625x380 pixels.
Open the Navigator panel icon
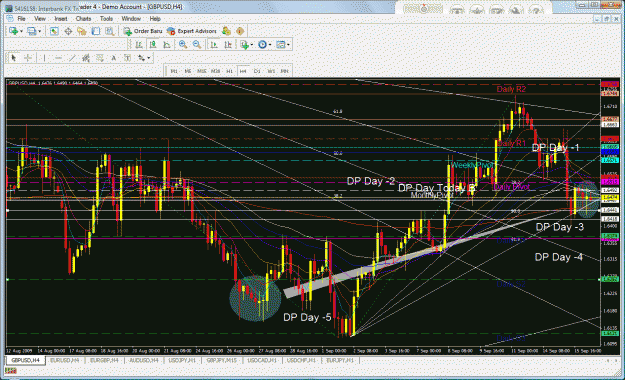click(x=82, y=31)
